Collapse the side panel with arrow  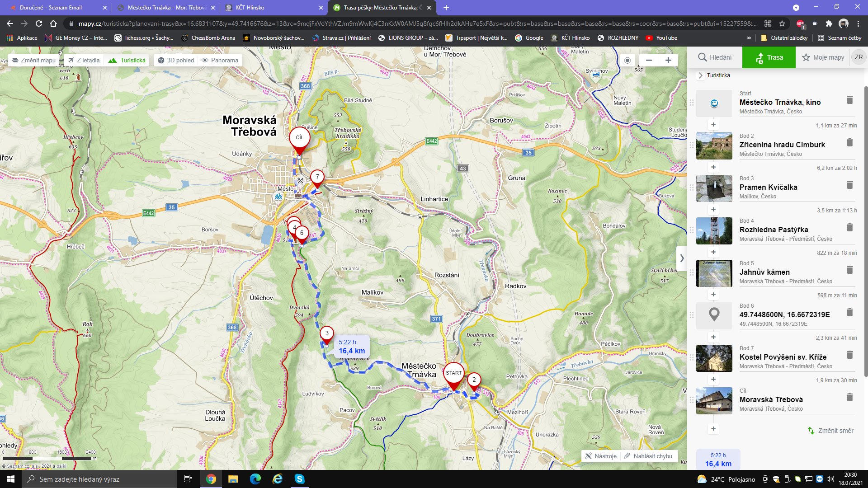click(x=682, y=258)
